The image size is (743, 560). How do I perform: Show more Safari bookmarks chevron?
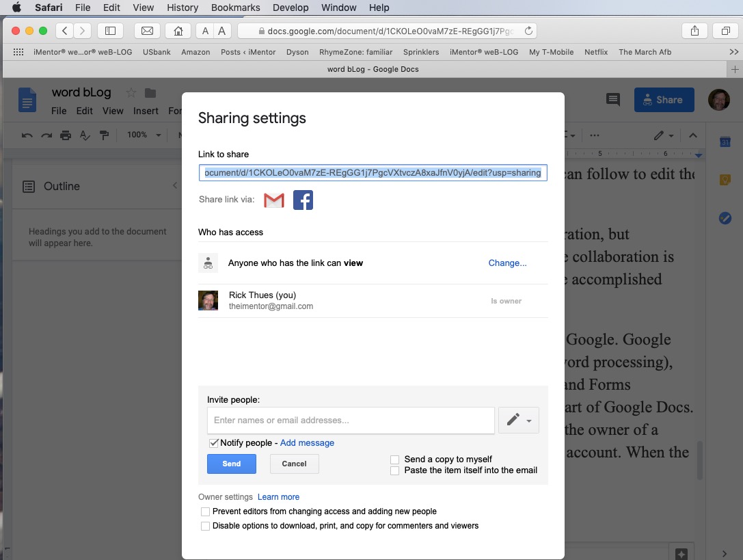point(733,52)
